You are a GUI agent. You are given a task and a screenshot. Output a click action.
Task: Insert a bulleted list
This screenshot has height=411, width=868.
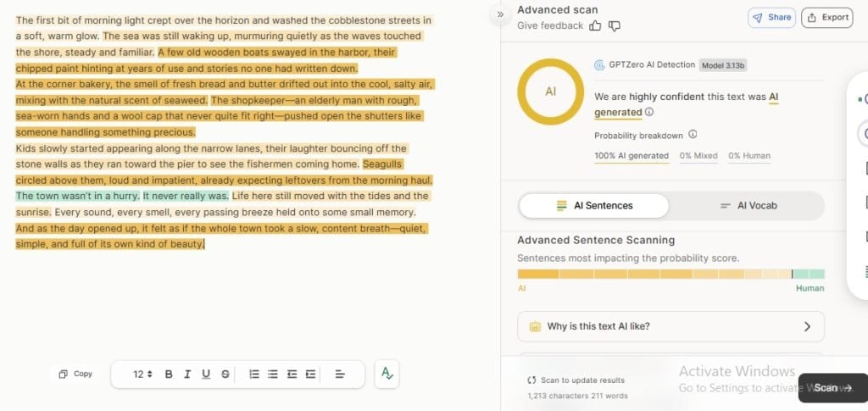(272, 374)
